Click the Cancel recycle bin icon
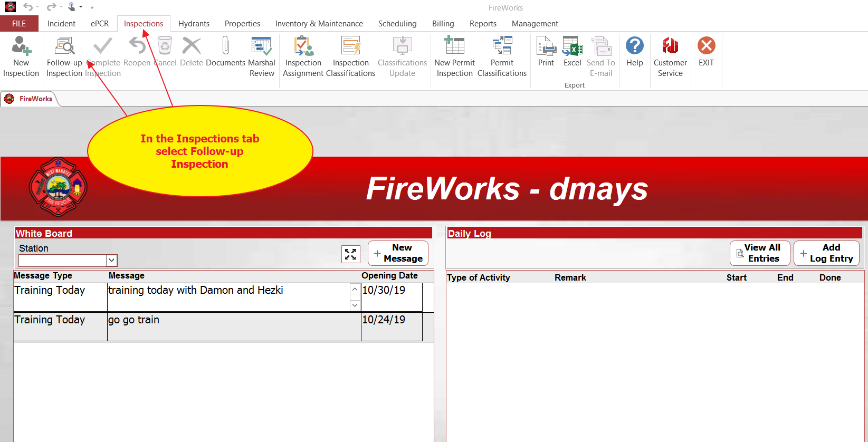 coord(165,46)
